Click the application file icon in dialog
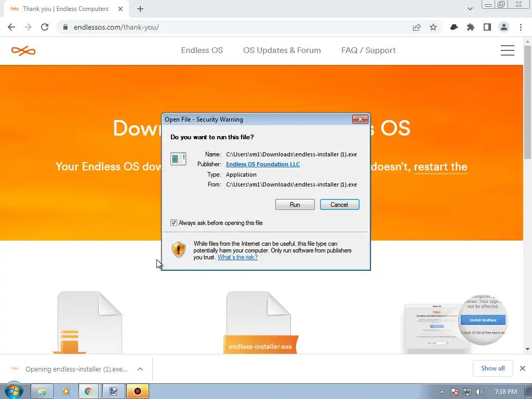The width and height of the screenshot is (532, 399). pyautogui.click(x=178, y=159)
